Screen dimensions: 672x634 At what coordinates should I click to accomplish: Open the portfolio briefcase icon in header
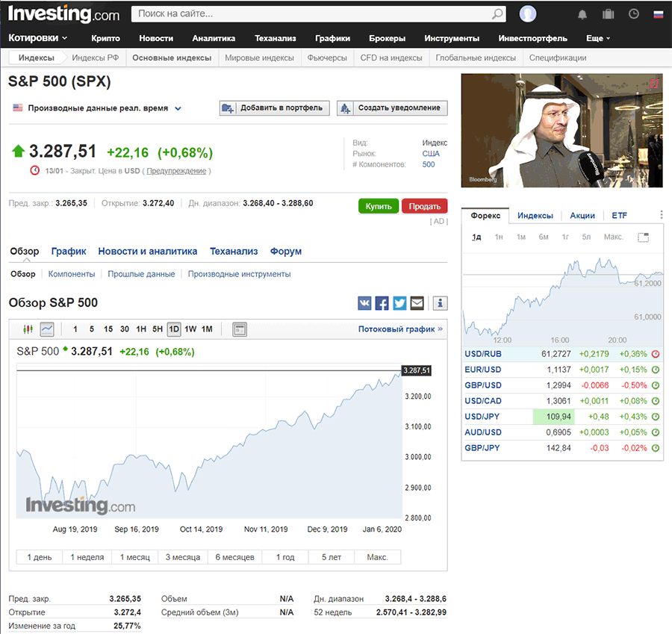608,14
